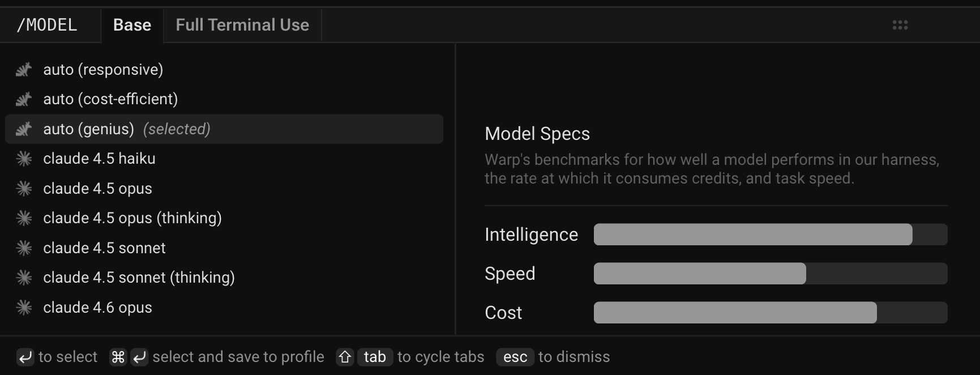Click the grid icon in the top right corner
This screenshot has width=980, height=375.
(x=900, y=25)
